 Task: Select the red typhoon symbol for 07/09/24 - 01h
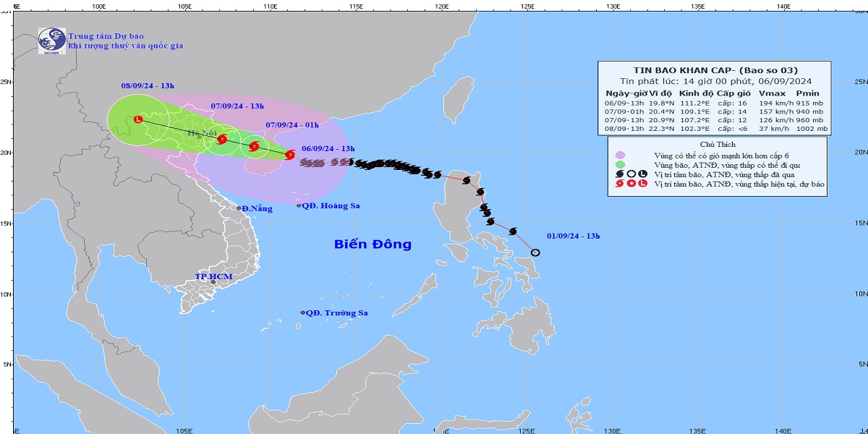(254, 146)
